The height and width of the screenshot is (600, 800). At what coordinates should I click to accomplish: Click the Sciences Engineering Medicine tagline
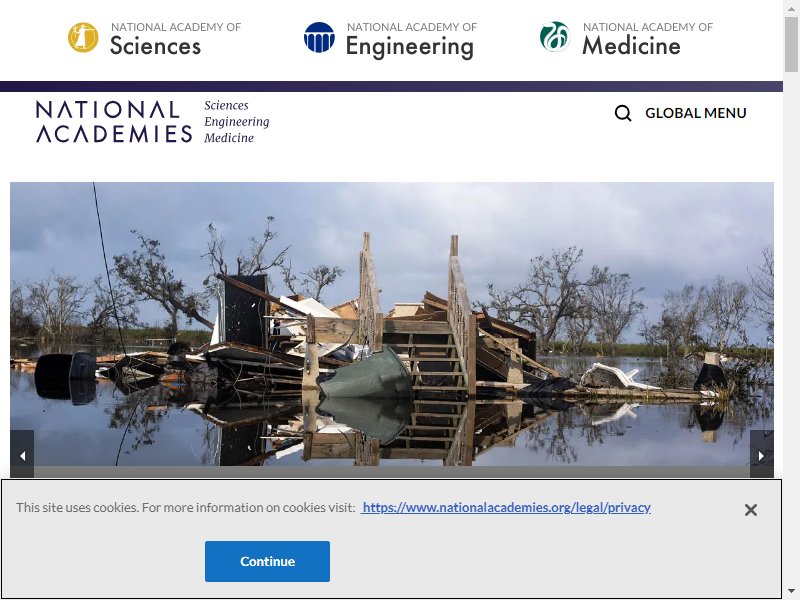click(236, 121)
